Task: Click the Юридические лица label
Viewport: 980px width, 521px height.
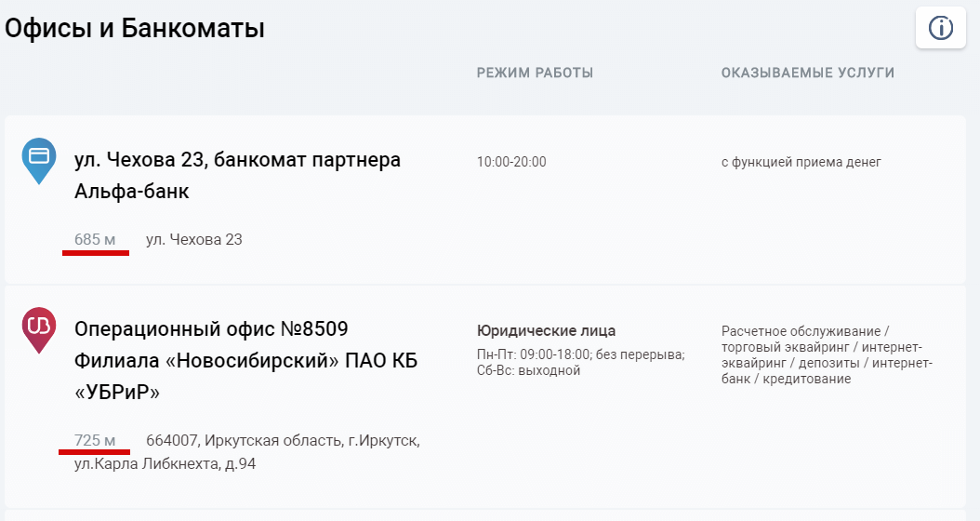Action: (x=546, y=331)
